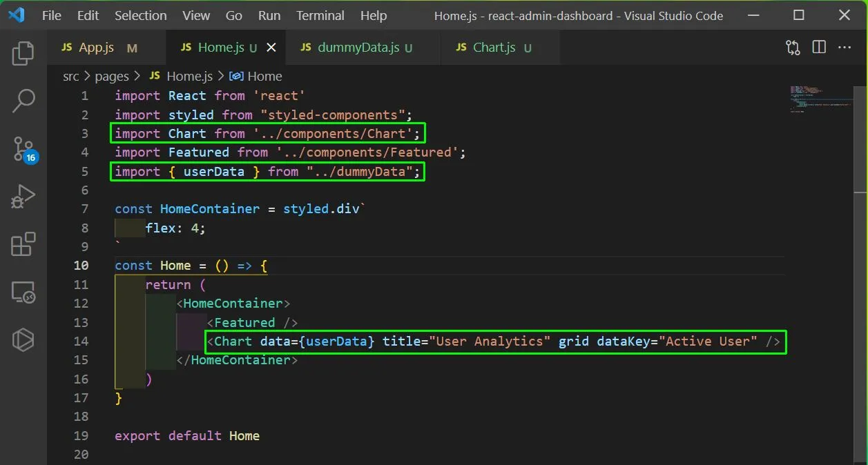Image resolution: width=868 pixels, height=465 pixels.
Task: Switch to the dummyData.js tab
Action: tap(363, 48)
